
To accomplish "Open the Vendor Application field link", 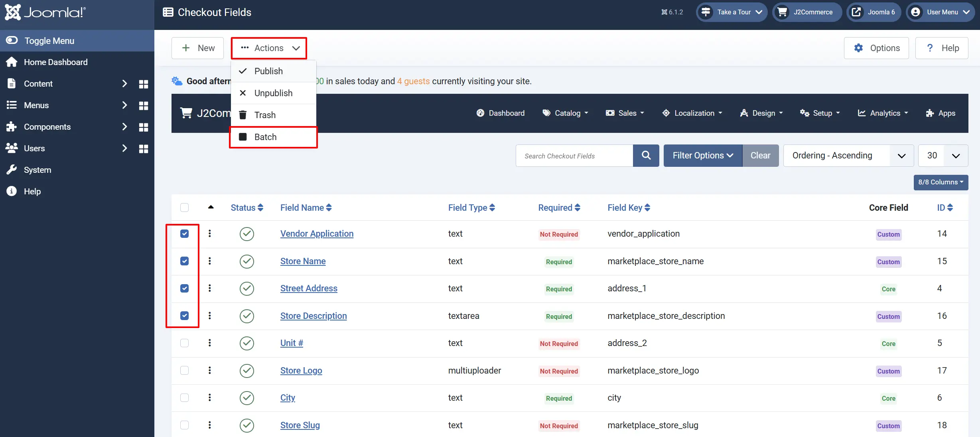I will [x=317, y=234].
